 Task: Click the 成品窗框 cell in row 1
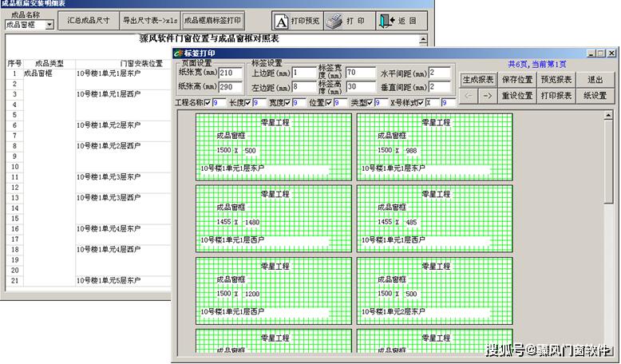click(38, 73)
